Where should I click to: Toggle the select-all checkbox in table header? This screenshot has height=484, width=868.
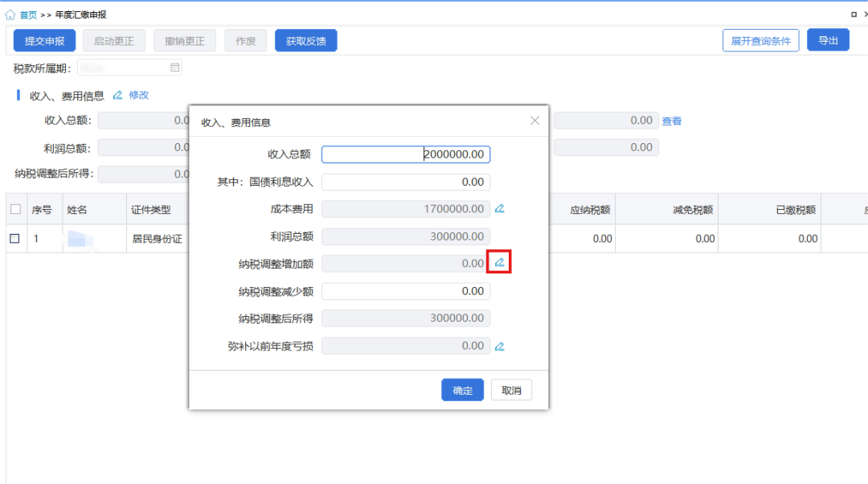tap(15, 210)
